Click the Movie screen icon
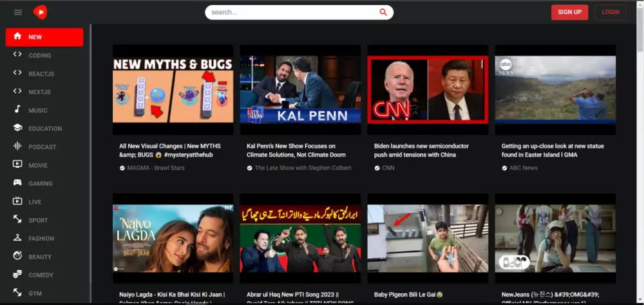Image resolution: width=644 pixels, height=305 pixels. tap(17, 164)
